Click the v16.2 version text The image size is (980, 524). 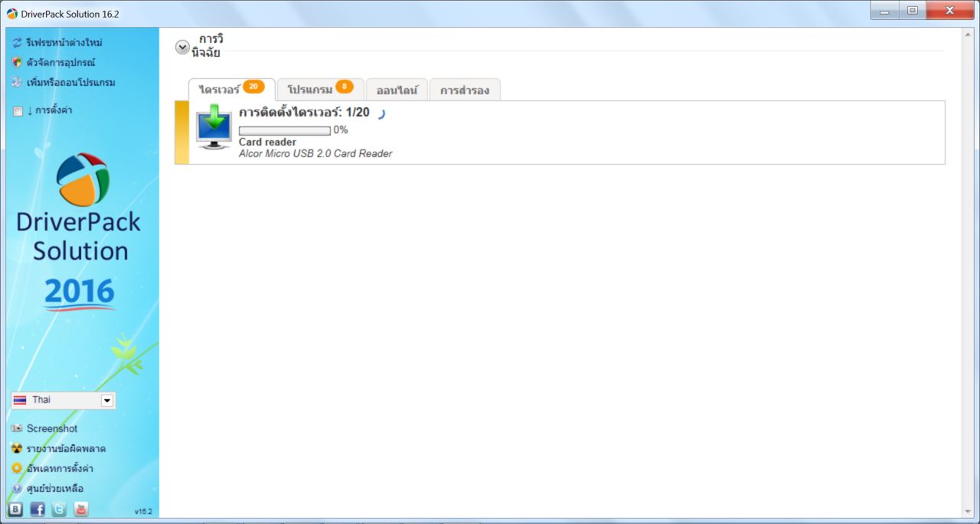tap(143, 511)
